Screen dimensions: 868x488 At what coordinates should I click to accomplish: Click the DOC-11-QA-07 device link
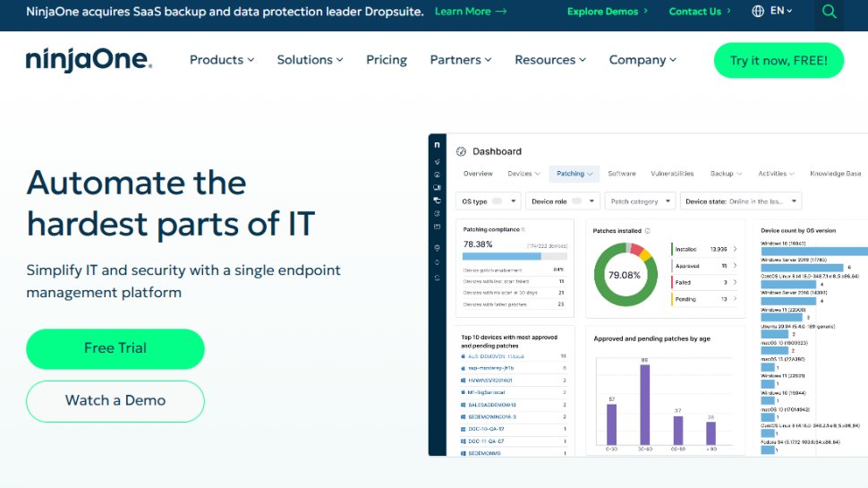point(486,441)
